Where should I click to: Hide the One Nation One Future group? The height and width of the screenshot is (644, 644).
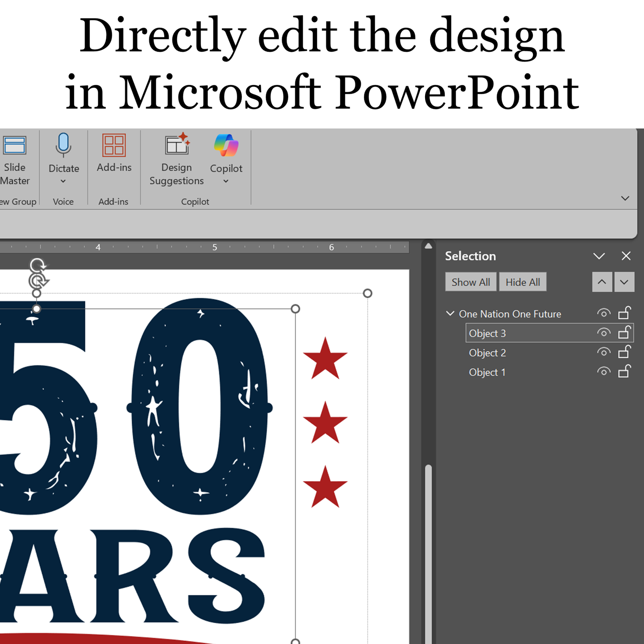pos(604,313)
